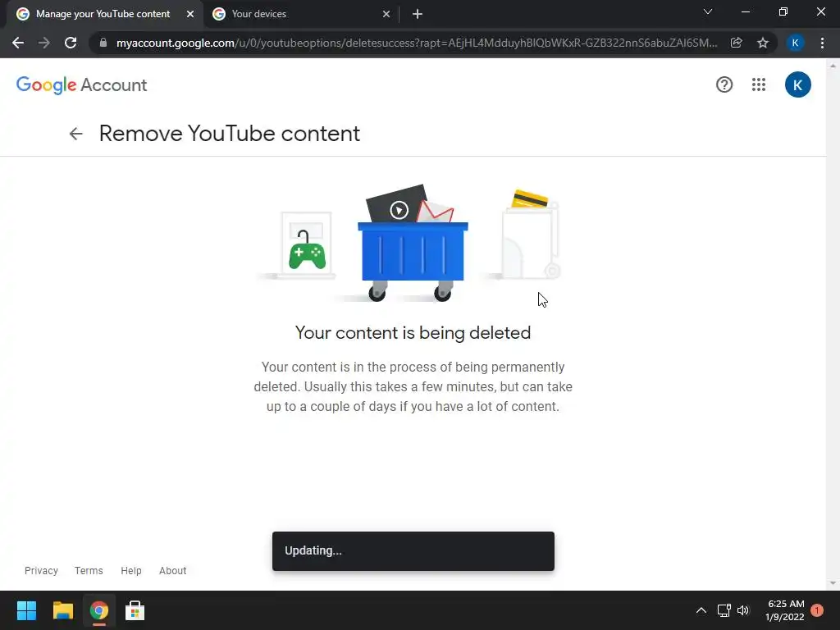Reload the page in Chrome
The image size is (840, 630).
coord(71,43)
